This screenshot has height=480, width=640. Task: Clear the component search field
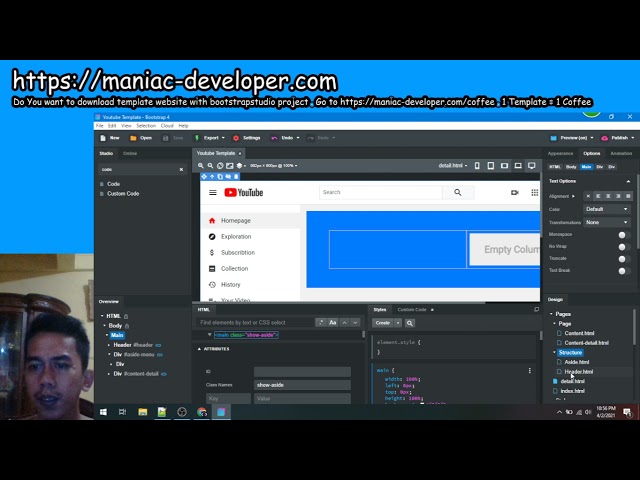(181, 169)
